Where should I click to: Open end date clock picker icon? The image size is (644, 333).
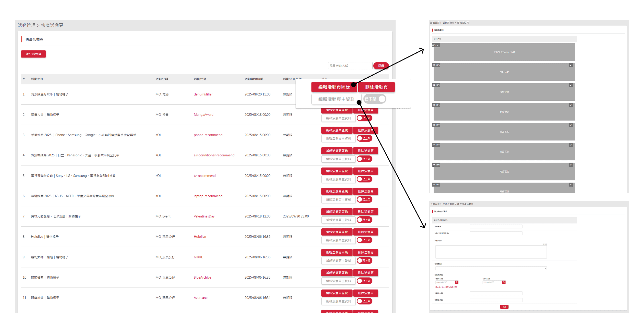(504, 282)
